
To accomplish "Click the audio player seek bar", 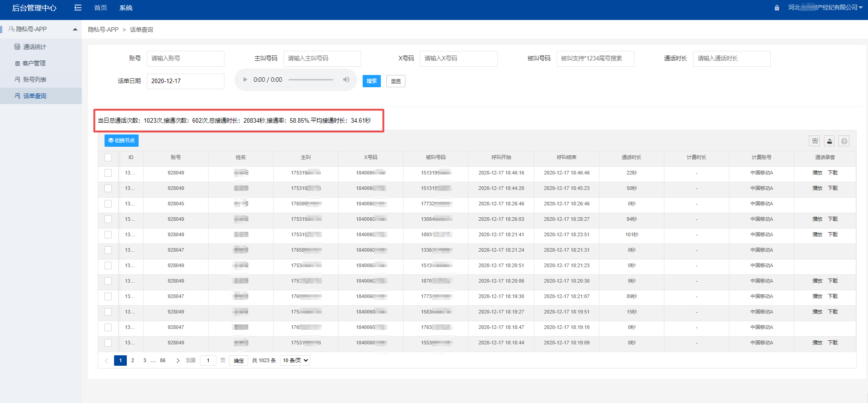I will click(311, 80).
